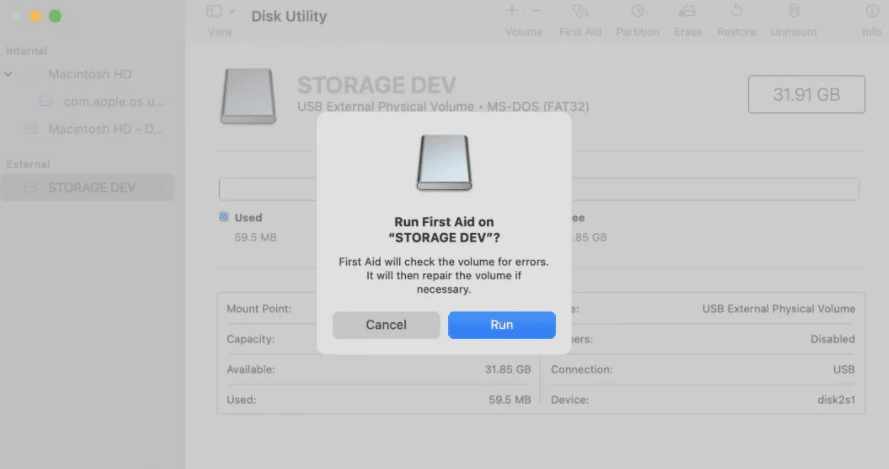This screenshot has height=469, width=889.
Task: Select Macintosh HD in the sidebar
Action: (x=90, y=74)
